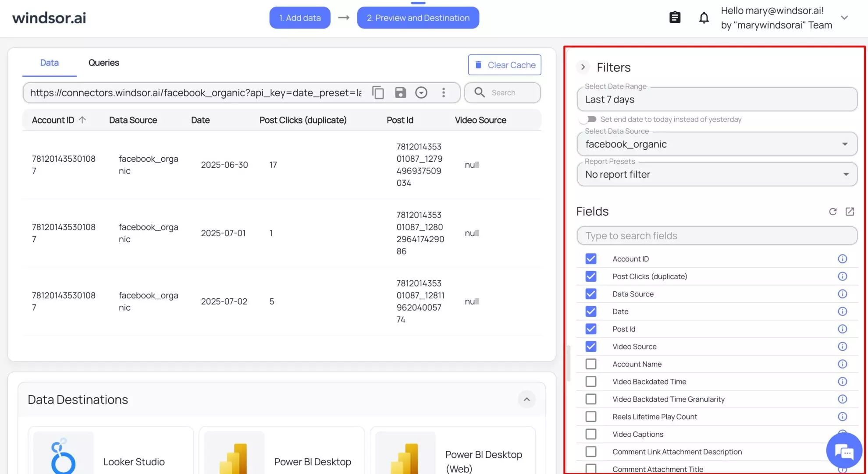The height and width of the screenshot is (474, 868).
Task: Click the Search box in data table
Action: [502, 92]
